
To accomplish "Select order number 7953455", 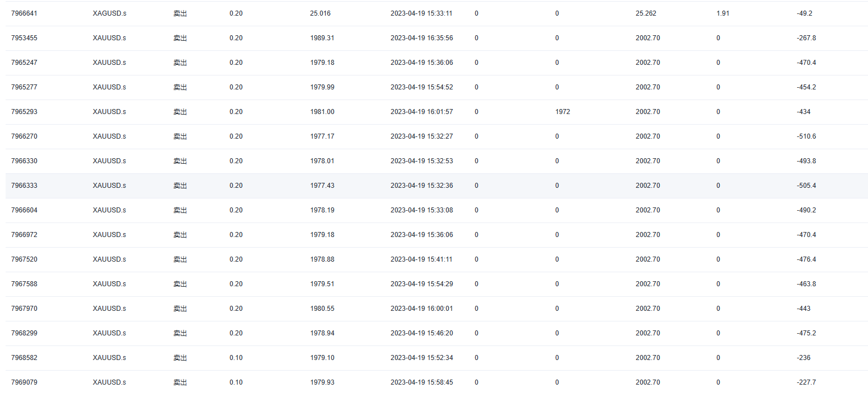I will tap(24, 38).
